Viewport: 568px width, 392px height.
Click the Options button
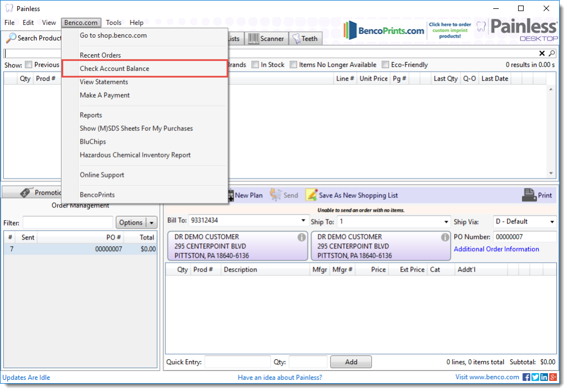tap(131, 222)
